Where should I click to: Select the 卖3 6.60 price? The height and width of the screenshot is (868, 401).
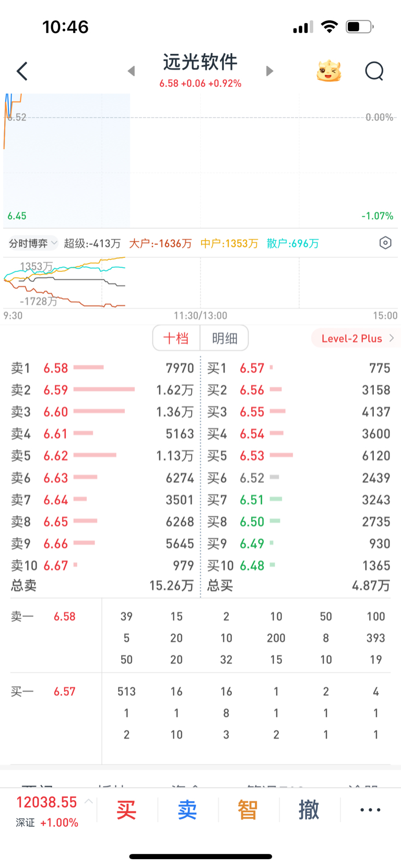pos(56,412)
